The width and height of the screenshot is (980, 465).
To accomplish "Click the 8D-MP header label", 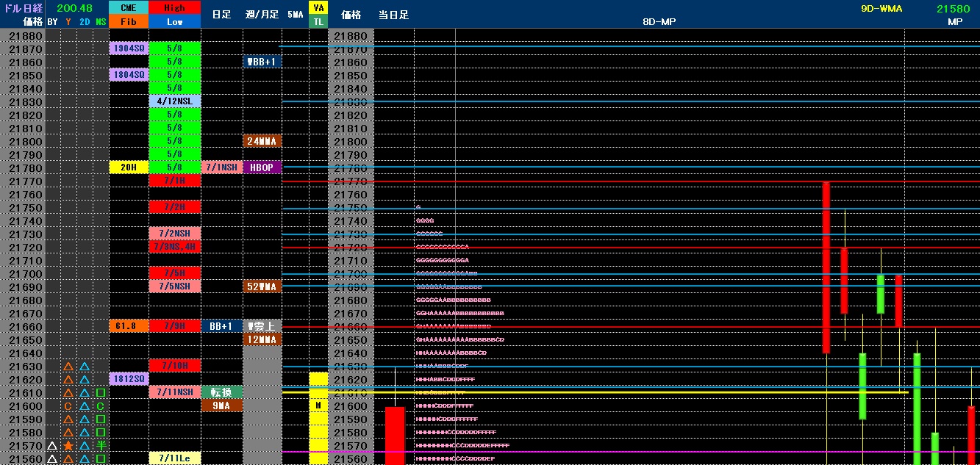I will coord(659,22).
